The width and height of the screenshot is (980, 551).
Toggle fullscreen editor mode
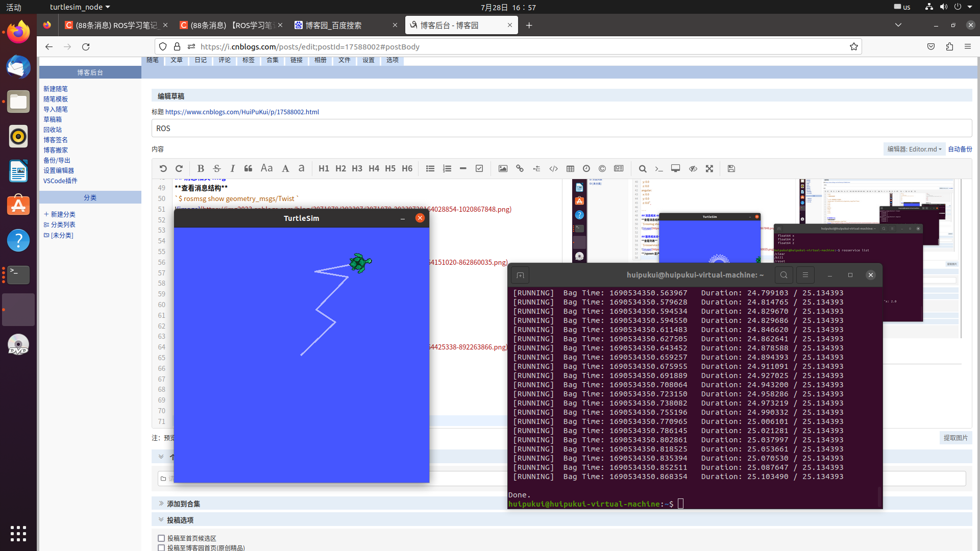(709, 168)
